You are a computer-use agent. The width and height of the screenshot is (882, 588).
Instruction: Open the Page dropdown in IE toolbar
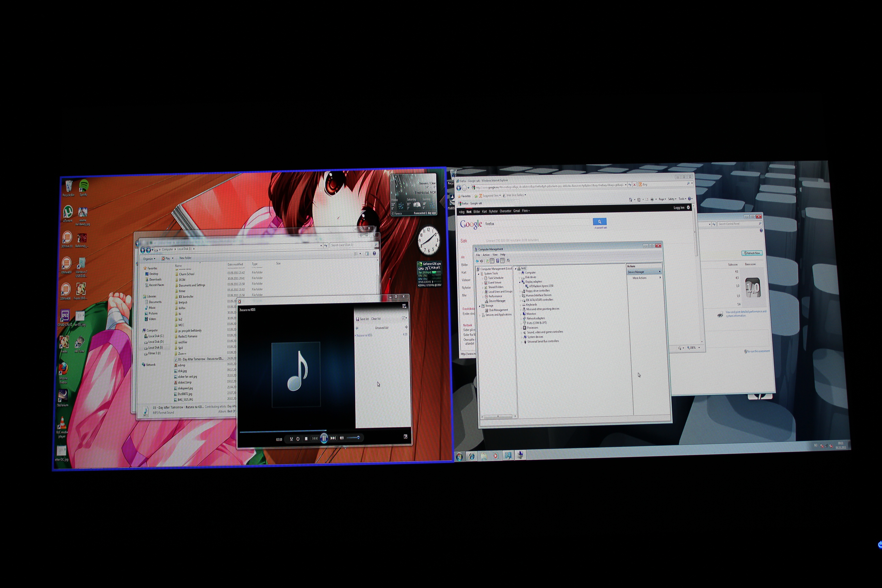[662, 199]
